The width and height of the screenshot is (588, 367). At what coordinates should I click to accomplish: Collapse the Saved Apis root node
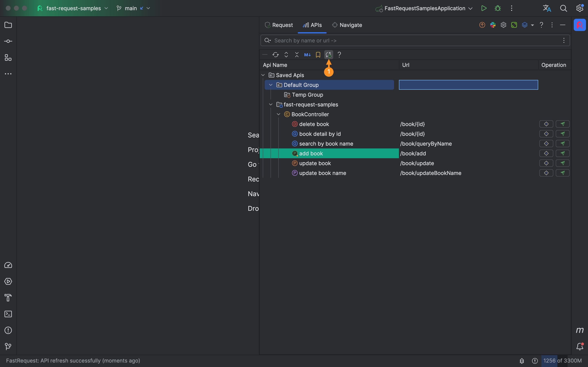tap(263, 75)
